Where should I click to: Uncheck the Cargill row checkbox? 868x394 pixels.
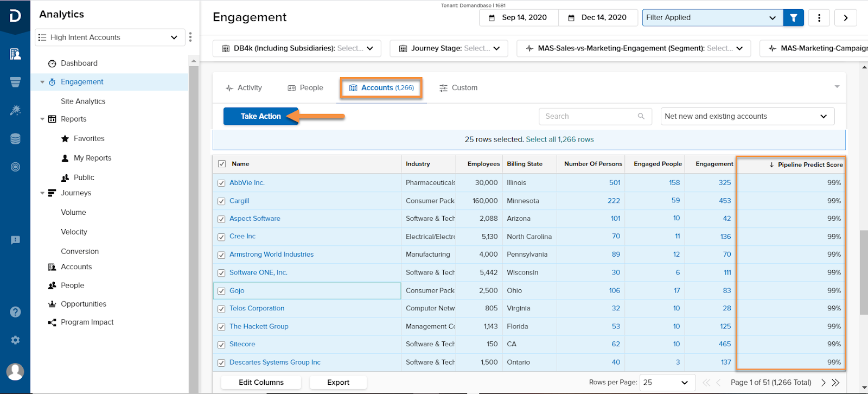click(221, 201)
